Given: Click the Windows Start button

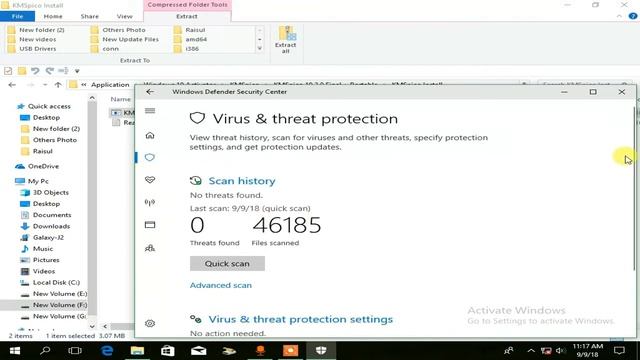Looking at the screenshot, I should point(15,351).
